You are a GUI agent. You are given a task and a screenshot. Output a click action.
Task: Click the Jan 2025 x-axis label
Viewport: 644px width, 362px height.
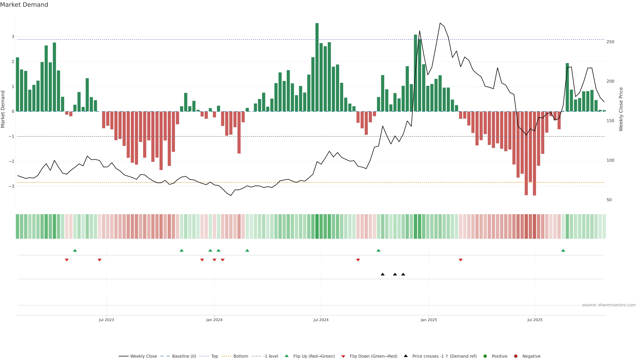(429, 320)
